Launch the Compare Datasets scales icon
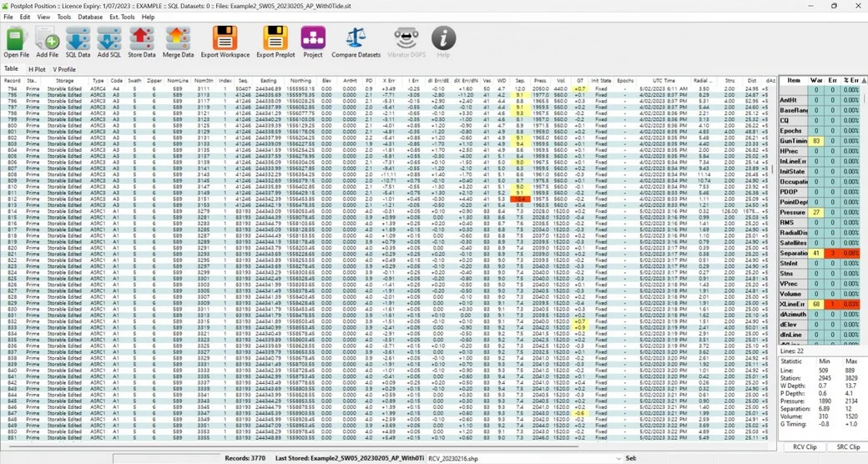Screen dimensions: 868x464 (x=356, y=38)
